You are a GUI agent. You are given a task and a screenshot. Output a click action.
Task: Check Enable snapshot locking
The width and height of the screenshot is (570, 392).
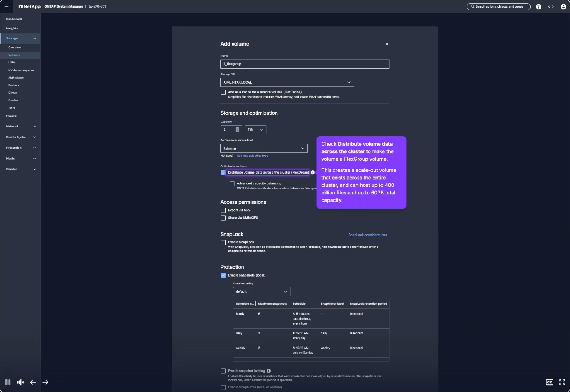point(223,371)
